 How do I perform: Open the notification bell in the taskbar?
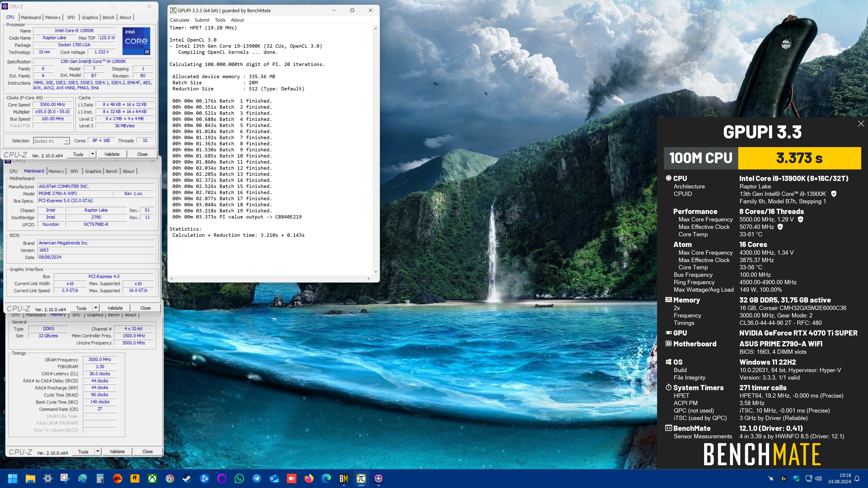point(857,478)
